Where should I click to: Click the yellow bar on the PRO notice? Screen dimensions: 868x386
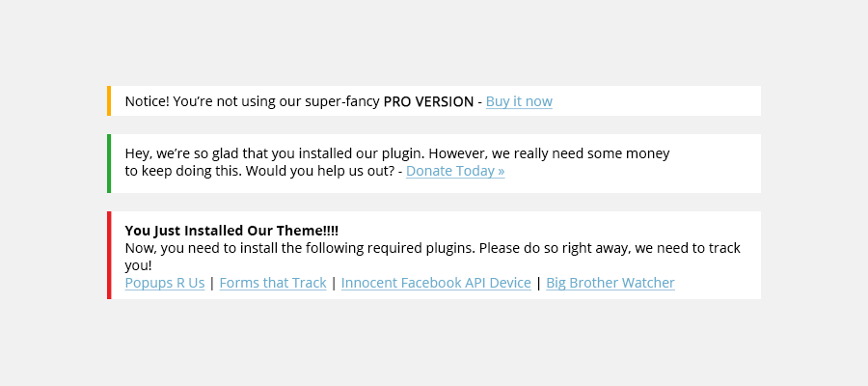[109, 100]
